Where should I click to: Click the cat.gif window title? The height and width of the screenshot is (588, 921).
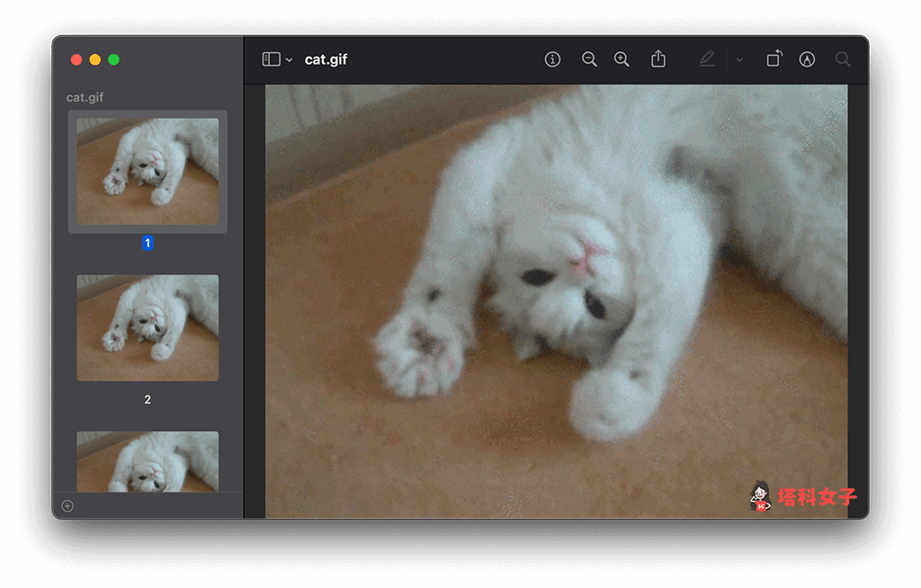[326, 59]
